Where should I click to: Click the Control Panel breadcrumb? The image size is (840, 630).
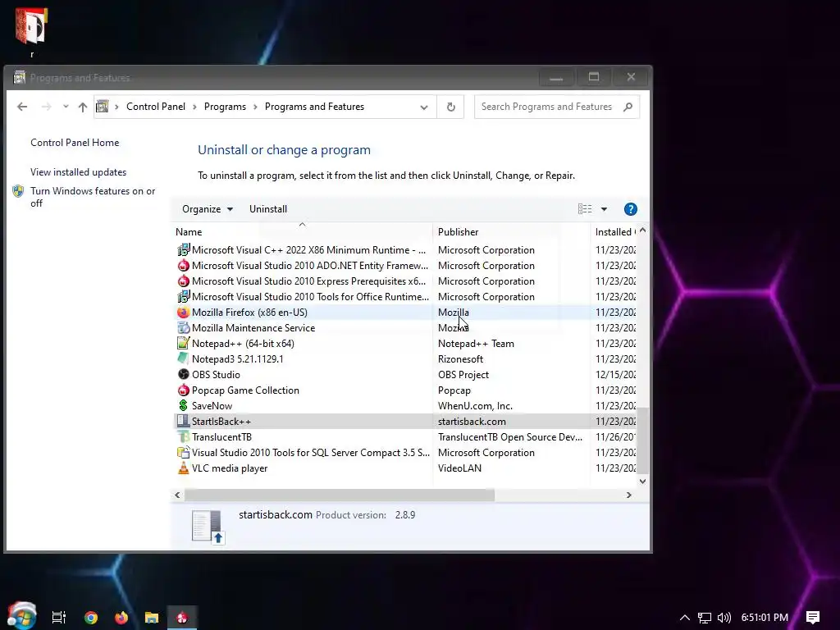click(156, 107)
